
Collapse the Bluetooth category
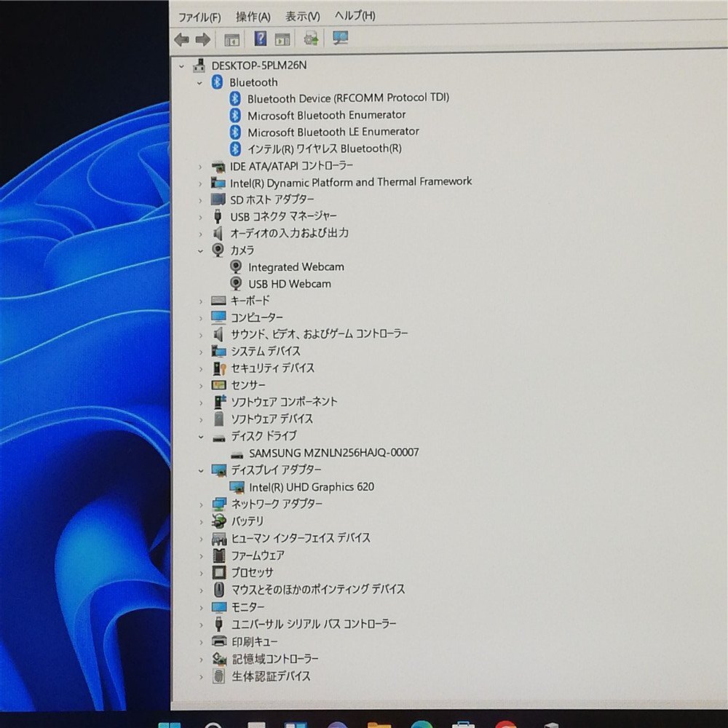[x=199, y=82]
